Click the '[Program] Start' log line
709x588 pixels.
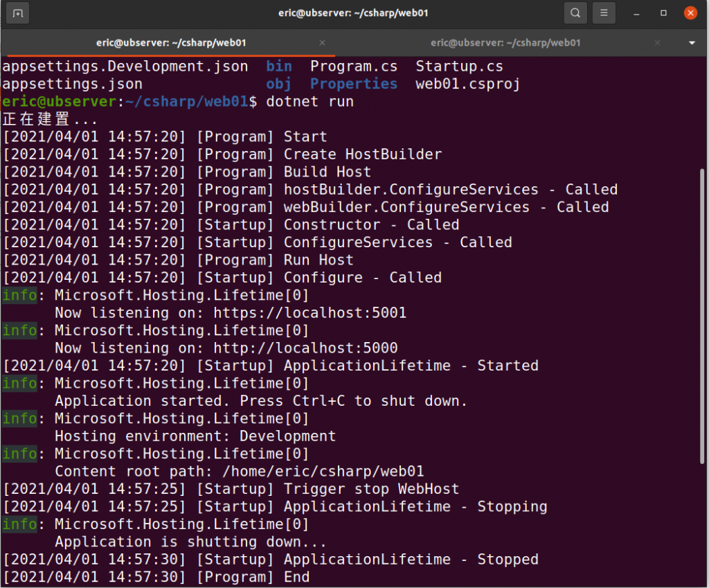click(165, 137)
